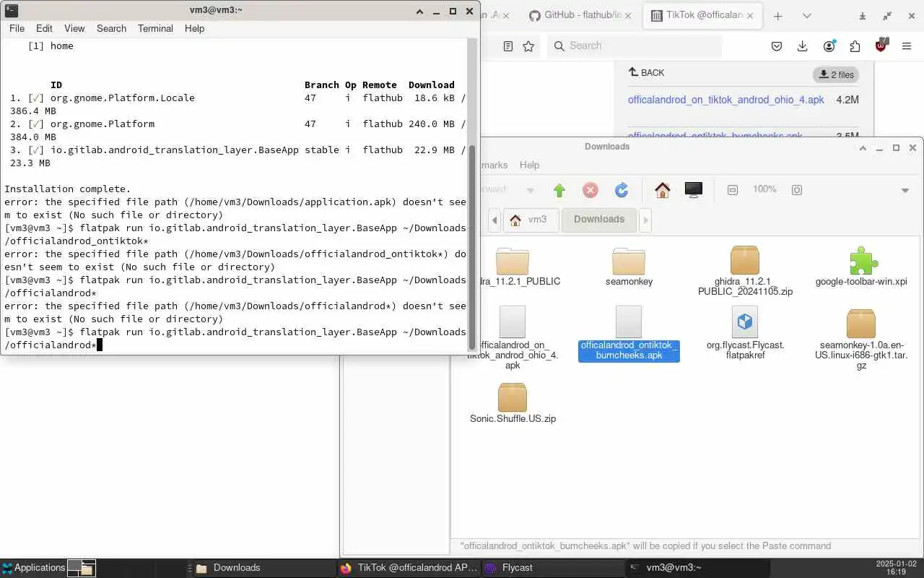Click the clock on the panel
The image size is (924, 578).
click(x=895, y=568)
